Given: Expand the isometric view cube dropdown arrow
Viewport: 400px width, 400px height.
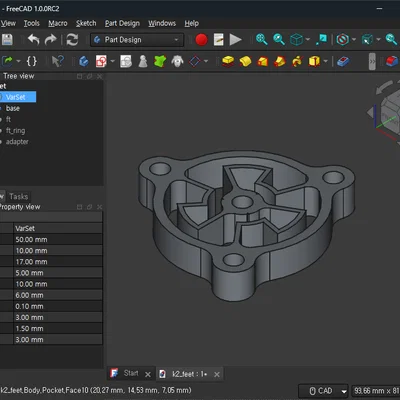Looking at the screenshot, I should (308, 39).
